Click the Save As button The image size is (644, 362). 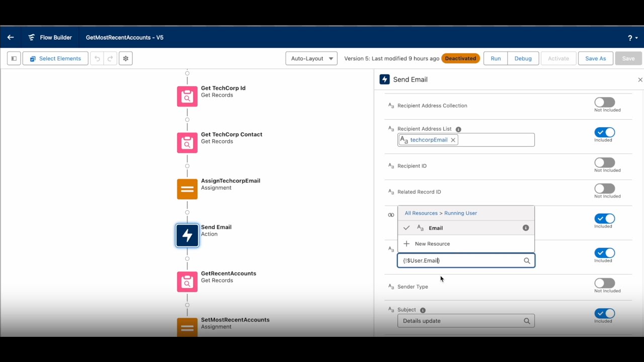point(595,58)
